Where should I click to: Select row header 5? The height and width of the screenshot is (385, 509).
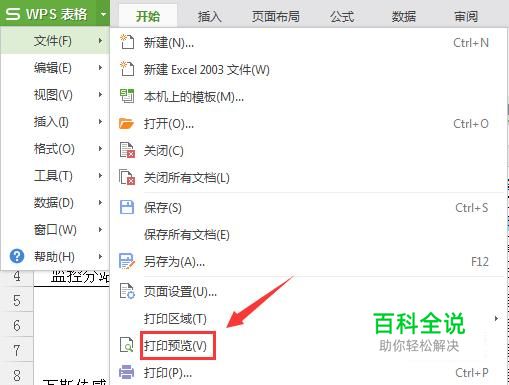point(17,300)
